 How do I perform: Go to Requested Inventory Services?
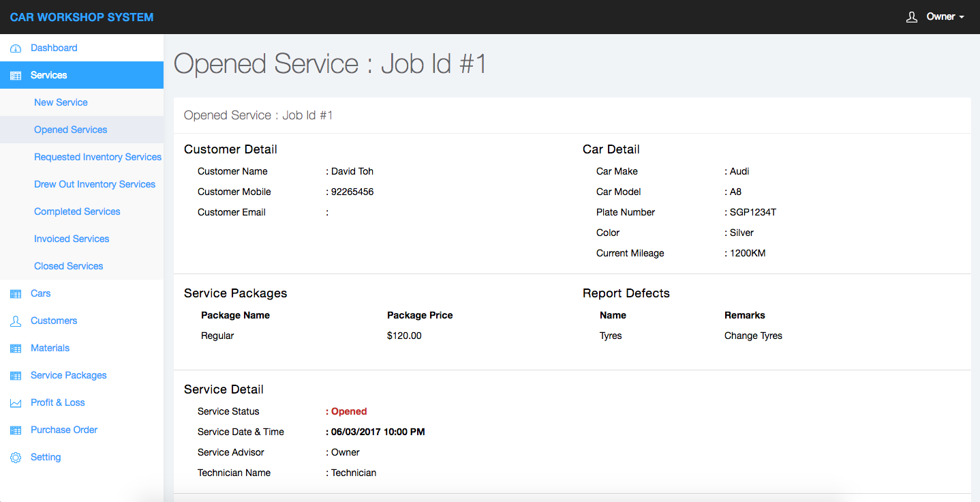point(97,157)
